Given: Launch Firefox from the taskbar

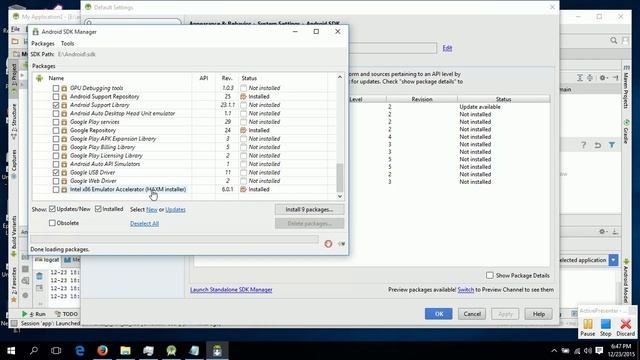Looking at the screenshot, I should click(x=102, y=351).
